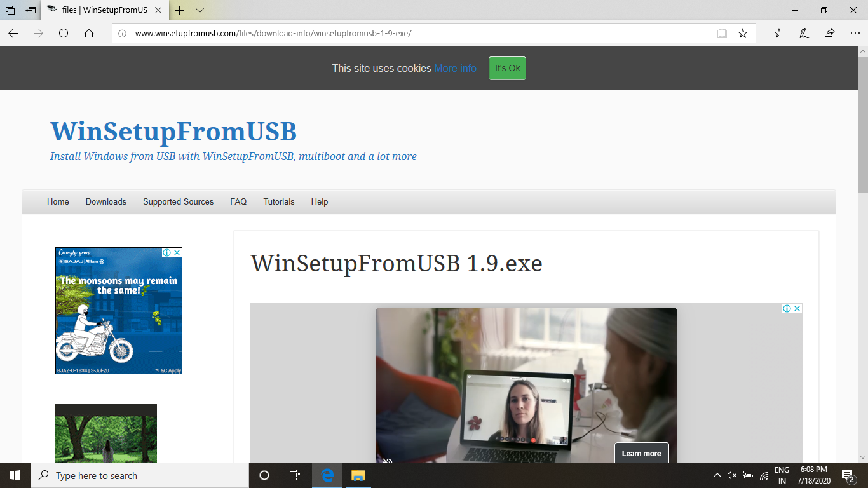This screenshot has width=868, height=488.
Task: Click the green forest image ad
Action: click(106, 433)
